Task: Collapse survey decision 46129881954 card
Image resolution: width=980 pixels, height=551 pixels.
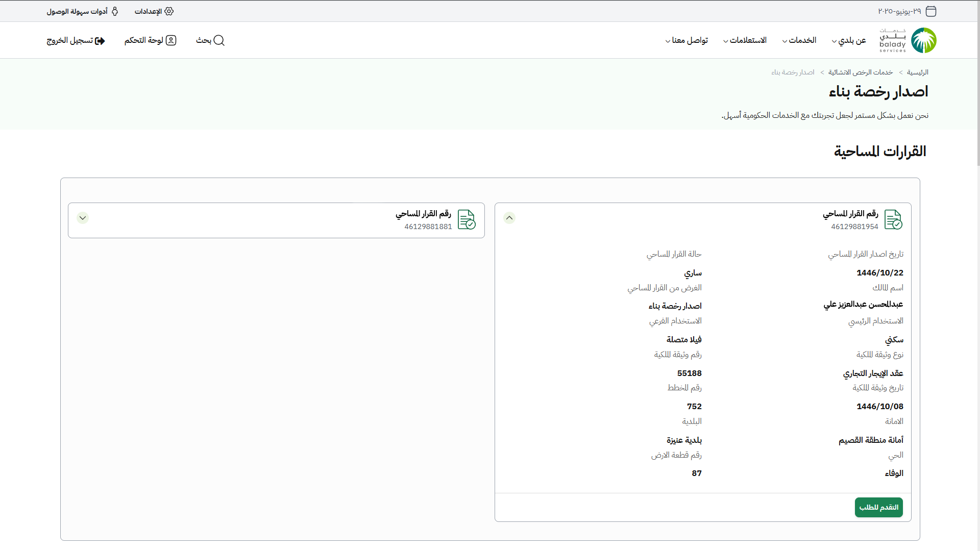Action: (x=509, y=218)
